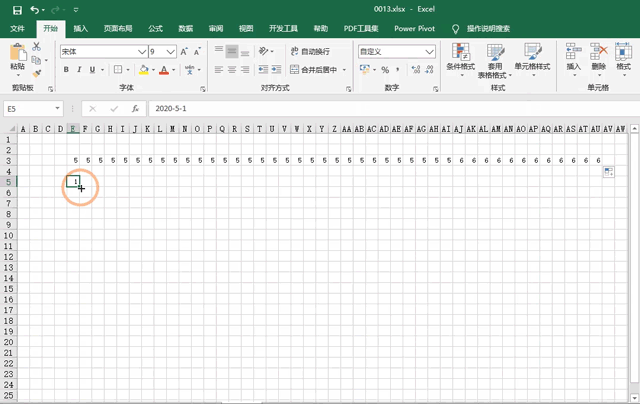This screenshot has height=404, width=640.
Task: Increase the cell indent
Action: 276,70
